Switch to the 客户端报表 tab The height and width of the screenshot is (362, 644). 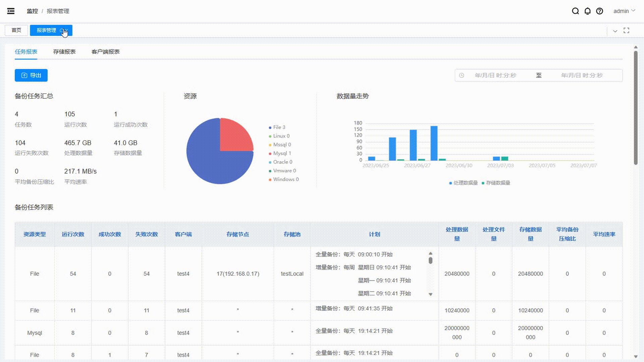(x=106, y=52)
